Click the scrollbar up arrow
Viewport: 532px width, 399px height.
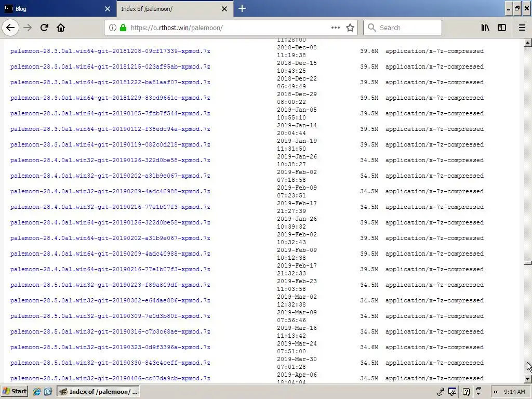[x=527, y=43]
